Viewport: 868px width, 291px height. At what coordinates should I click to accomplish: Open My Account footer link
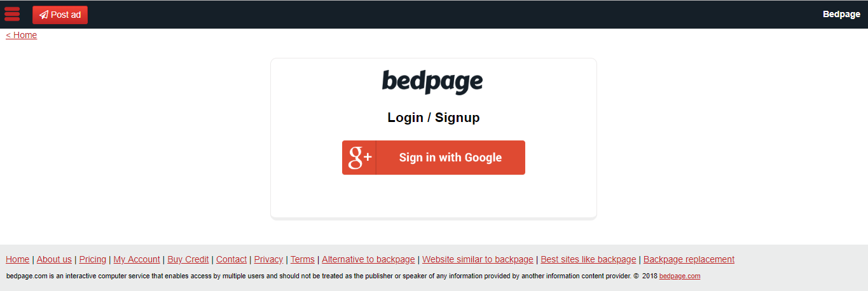137,259
